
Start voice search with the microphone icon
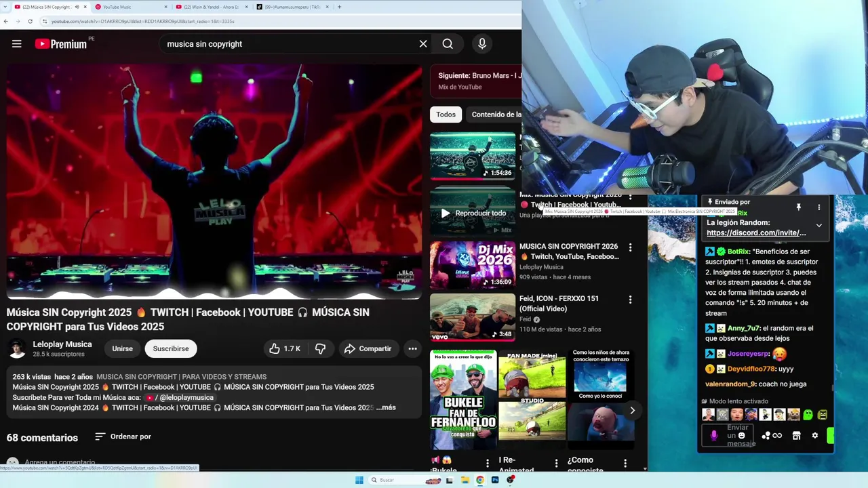click(482, 44)
